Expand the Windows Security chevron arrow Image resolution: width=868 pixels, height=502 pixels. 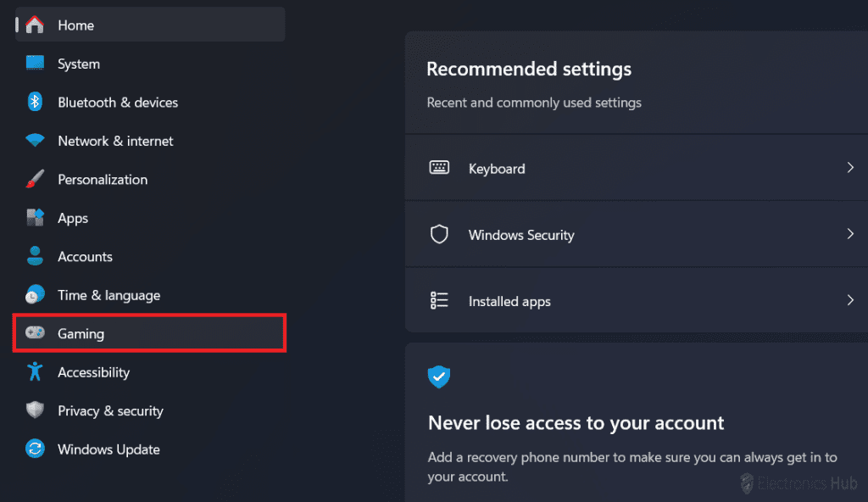tap(849, 234)
